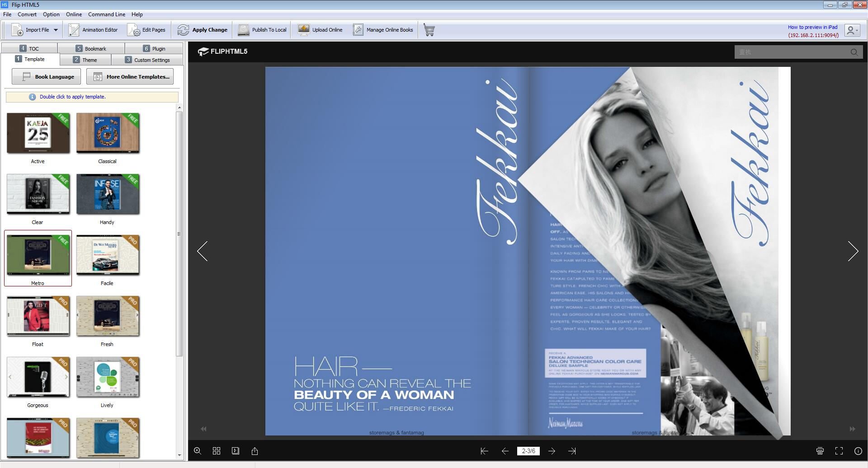Viewport: 868px width, 468px height.
Task: Toggle fullscreen mode icon
Action: 839,451
